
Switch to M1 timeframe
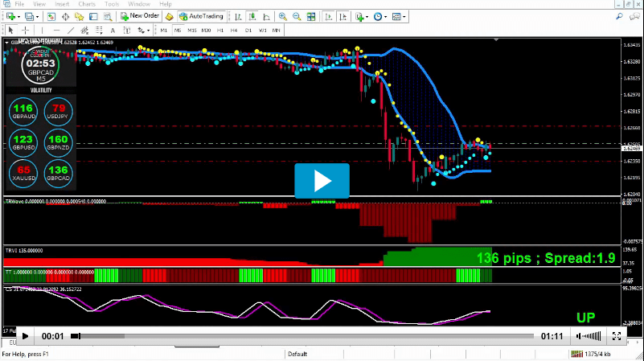click(163, 30)
